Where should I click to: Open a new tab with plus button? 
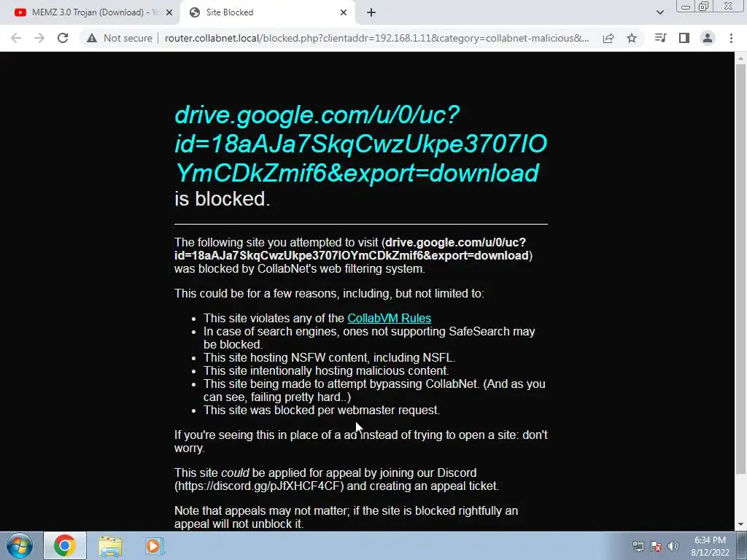371,12
